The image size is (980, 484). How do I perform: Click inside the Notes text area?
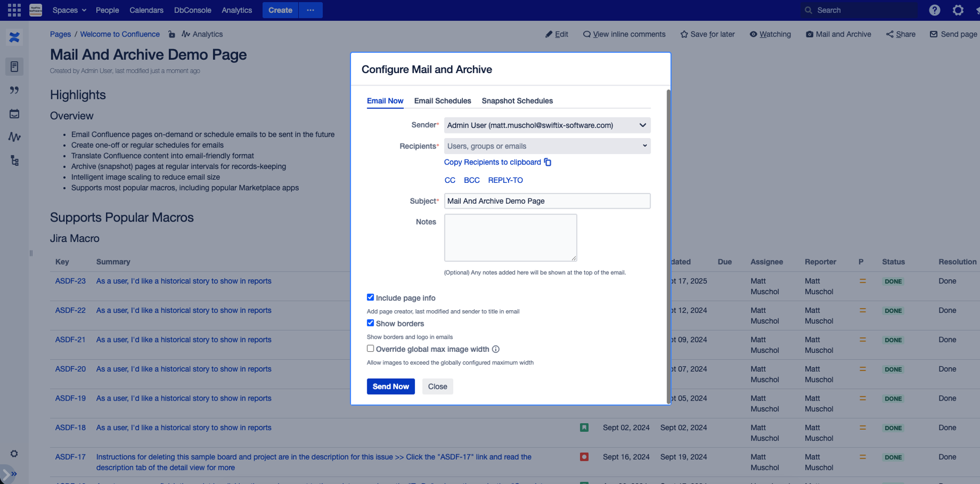coord(510,237)
